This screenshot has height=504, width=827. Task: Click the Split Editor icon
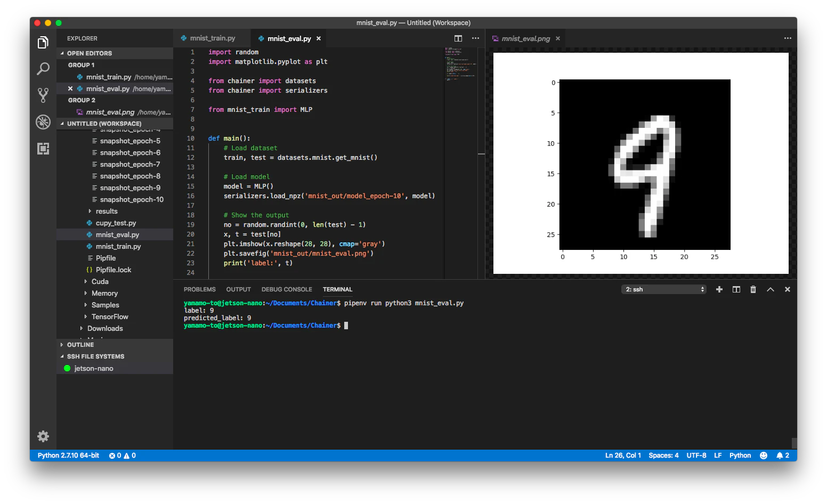click(458, 38)
